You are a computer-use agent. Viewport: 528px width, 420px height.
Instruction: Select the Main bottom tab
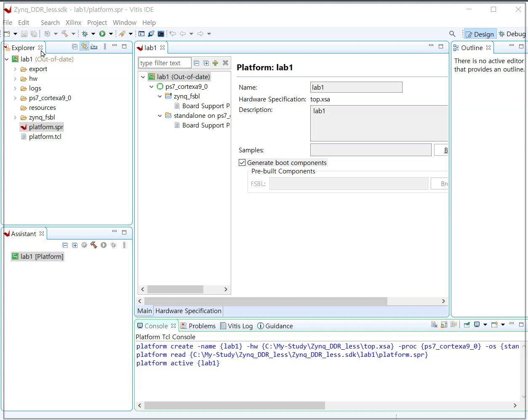(x=144, y=311)
